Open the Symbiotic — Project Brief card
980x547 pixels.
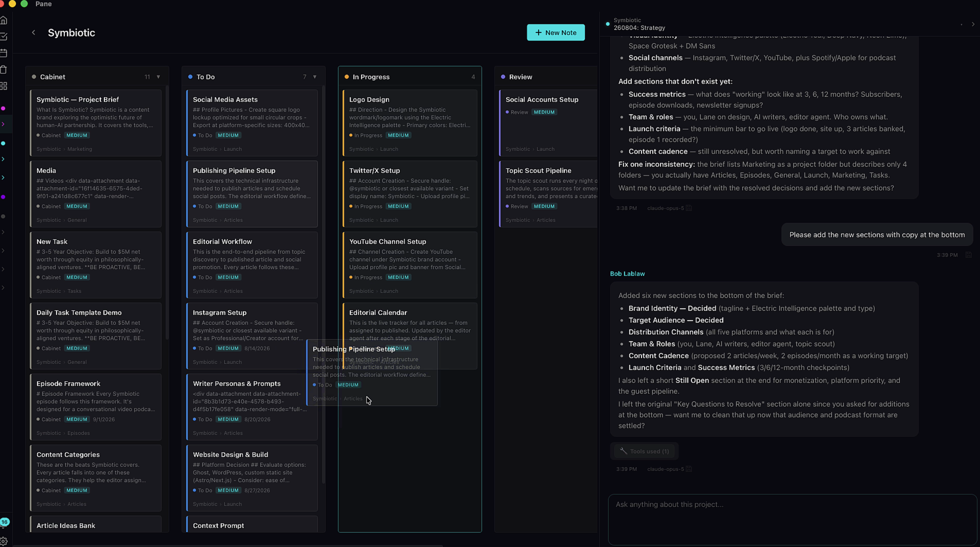(x=95, y=123)
